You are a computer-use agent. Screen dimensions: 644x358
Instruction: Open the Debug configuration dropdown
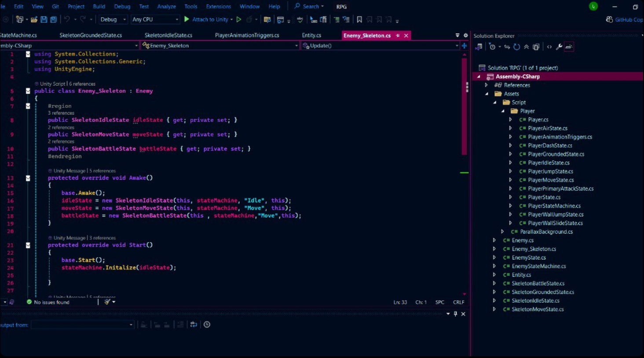pos(113,19)
